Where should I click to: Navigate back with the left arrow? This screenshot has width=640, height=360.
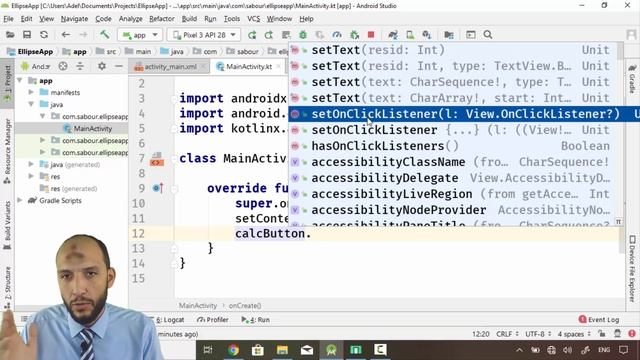(65, 35)
